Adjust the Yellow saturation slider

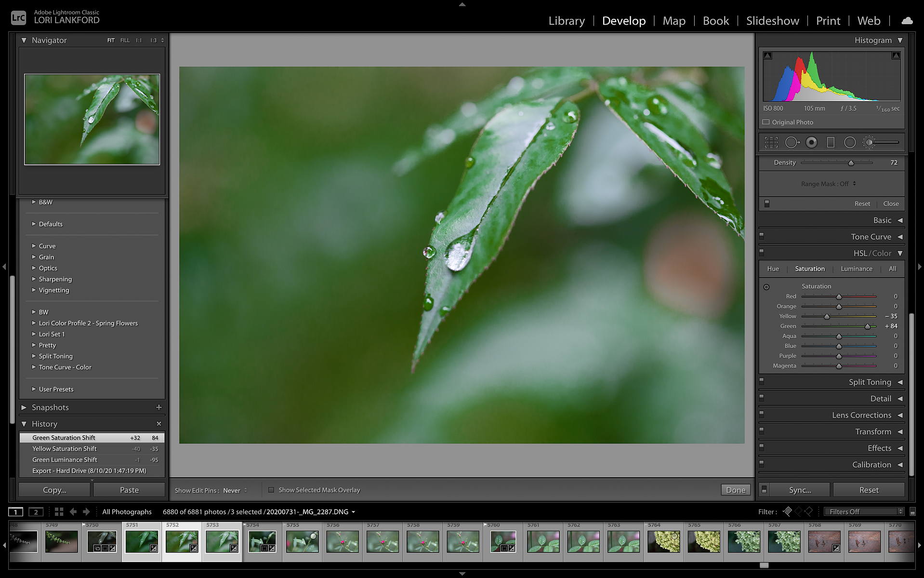(827, 317)
